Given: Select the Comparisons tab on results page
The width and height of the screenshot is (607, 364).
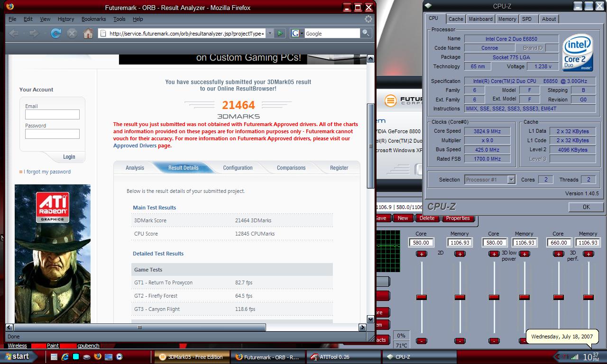Looking at the screenshot, I should pyautogui.click(x=291, y=168).
